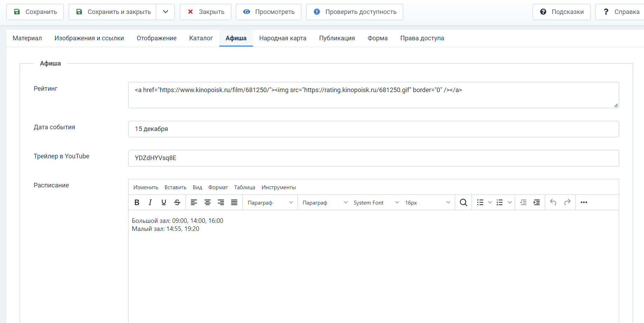Screen dimensions: 644x323
Task: Click the Сохранить button
Action: pos(35,12)
